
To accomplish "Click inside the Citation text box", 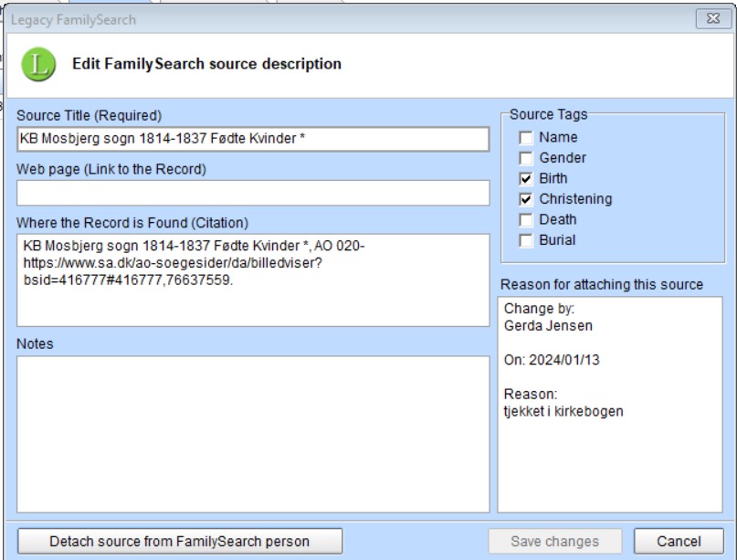I will (253, 280).
